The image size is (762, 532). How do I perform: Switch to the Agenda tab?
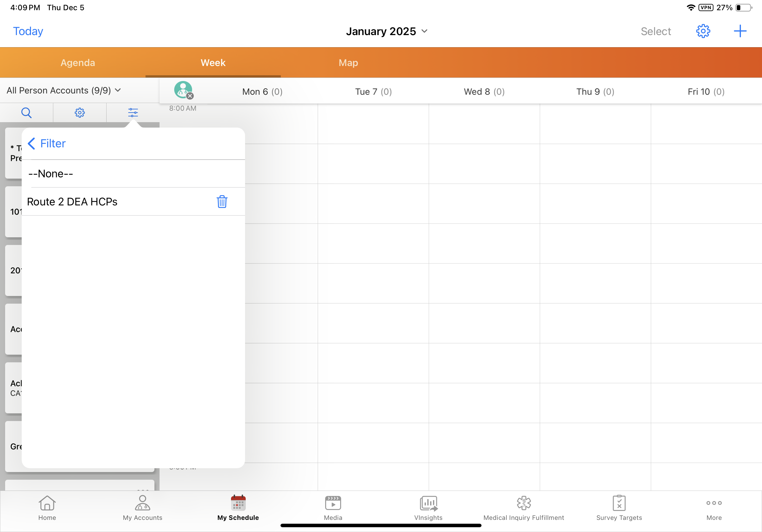(78, 63)
